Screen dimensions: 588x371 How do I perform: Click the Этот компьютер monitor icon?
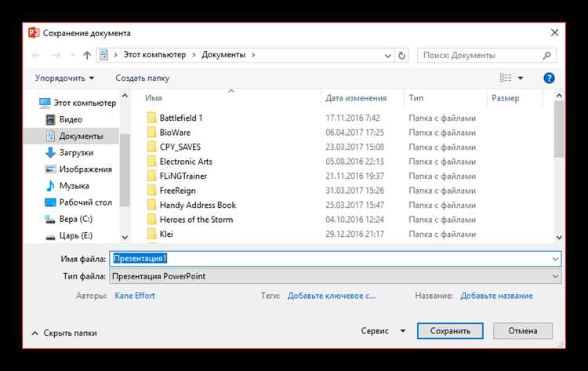coord(45,104)
